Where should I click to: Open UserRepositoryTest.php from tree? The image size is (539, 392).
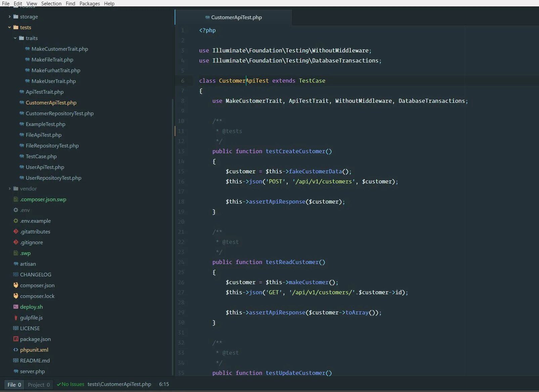53,178
